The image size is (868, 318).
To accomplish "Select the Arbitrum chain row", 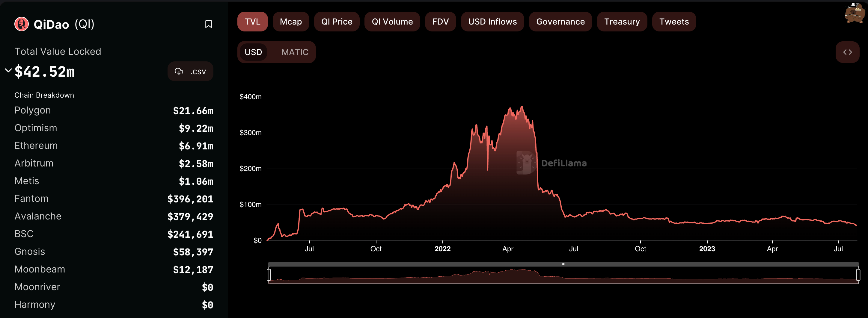I will coord(114,163).
